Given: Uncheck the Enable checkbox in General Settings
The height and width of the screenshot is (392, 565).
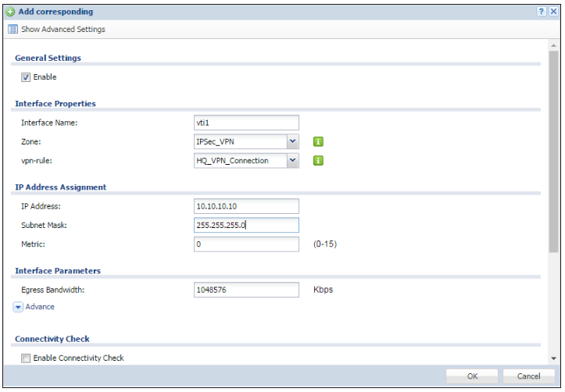Looking at the screenshot, I should point(26,77).
